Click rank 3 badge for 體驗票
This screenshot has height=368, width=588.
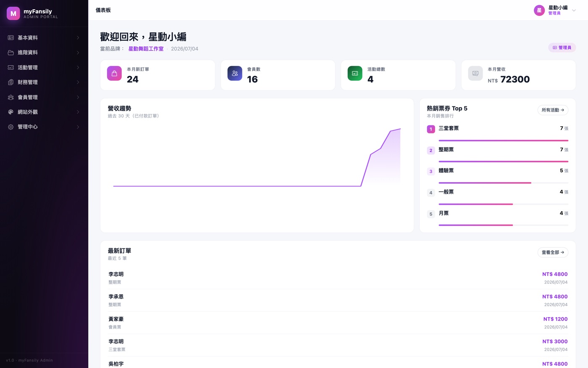click(431, 172)
